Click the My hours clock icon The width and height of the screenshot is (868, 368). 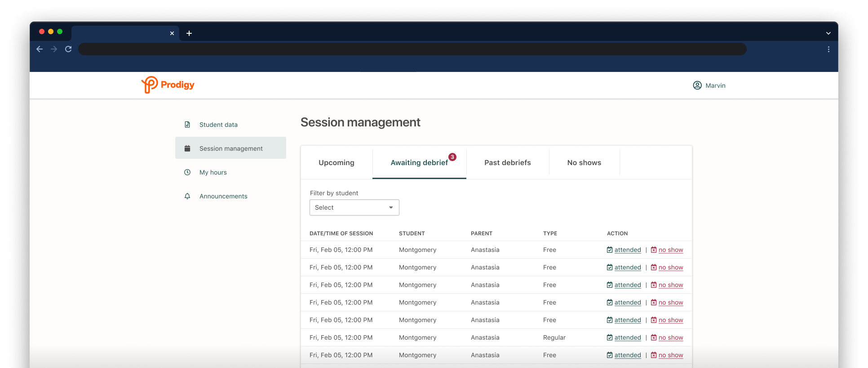(187, 172)
